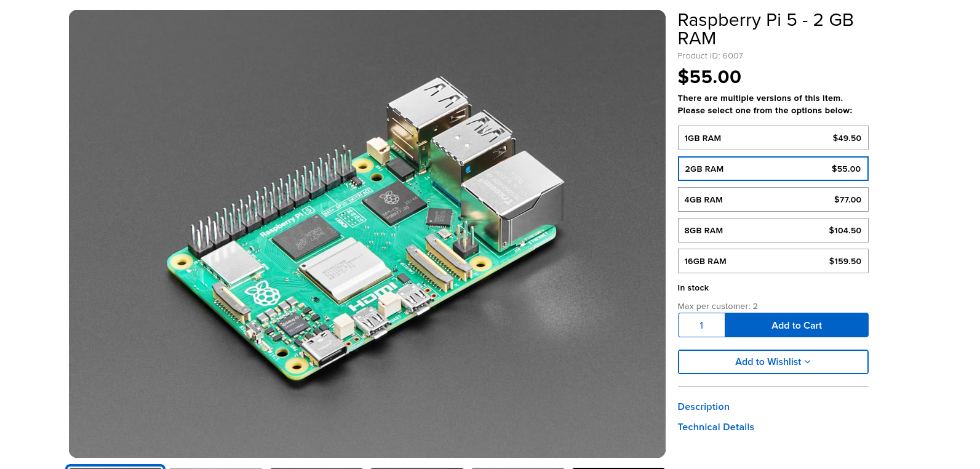The width and height of the screenshot is (980, 469).
Task: Jump to the Description section
Action: tap(703, 407)
